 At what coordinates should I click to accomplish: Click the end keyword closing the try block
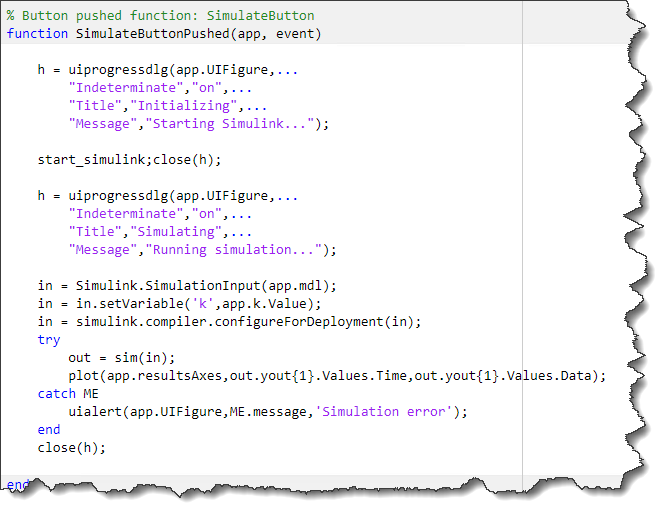tap(49, 429)
